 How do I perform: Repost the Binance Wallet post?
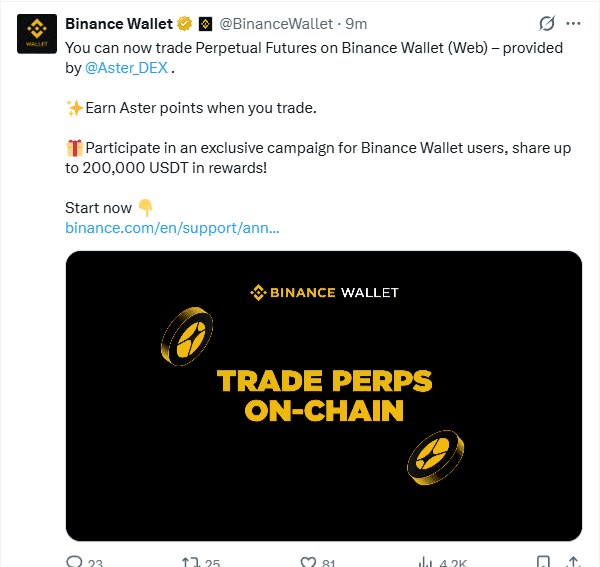click(x=190, y=562)
